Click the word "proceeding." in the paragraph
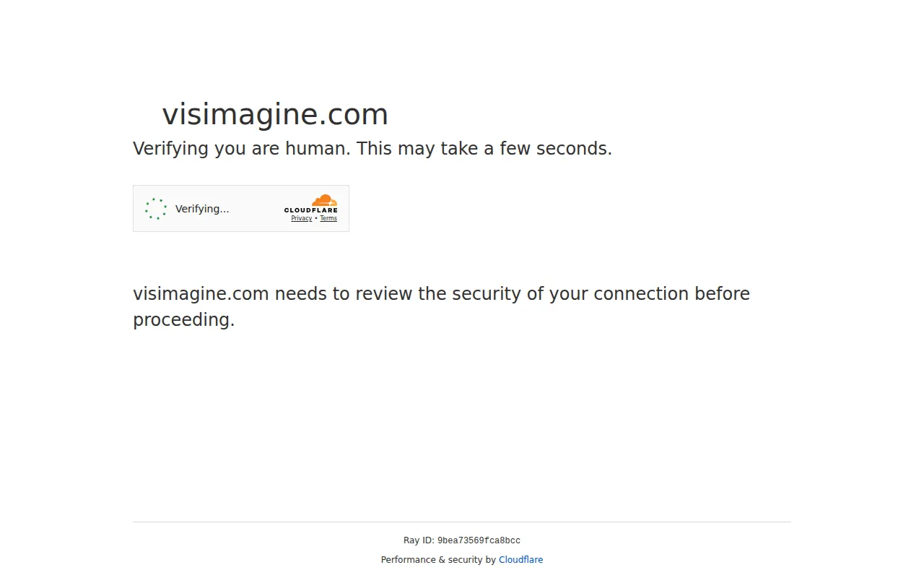 pyautogui.click(x=184, y=320)
